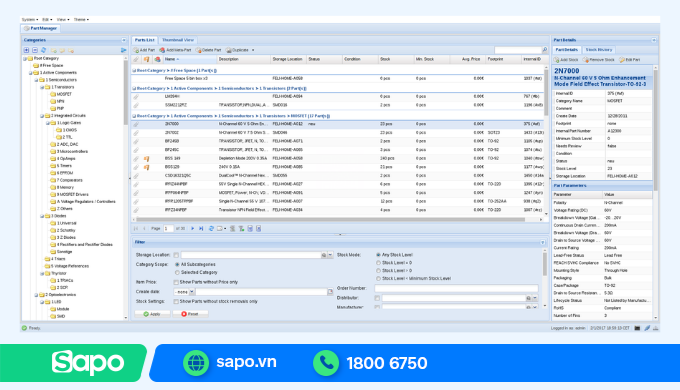Click the first filter icon in paging toolbar

coord(232,228)
